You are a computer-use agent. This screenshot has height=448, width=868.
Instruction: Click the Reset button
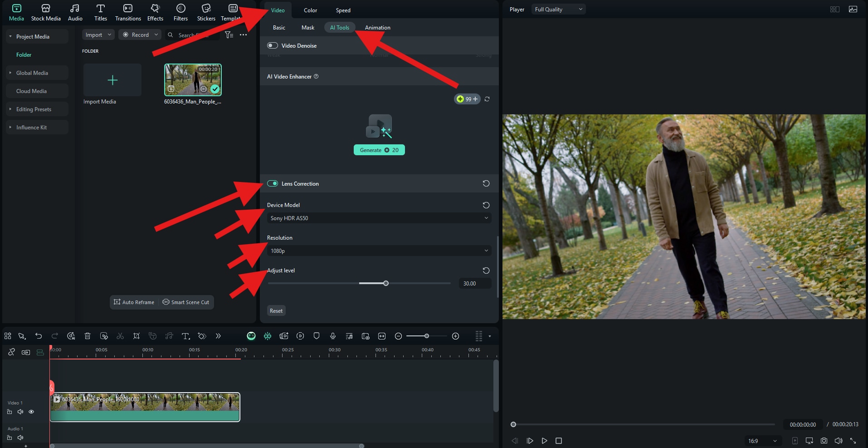pos(276,310)
